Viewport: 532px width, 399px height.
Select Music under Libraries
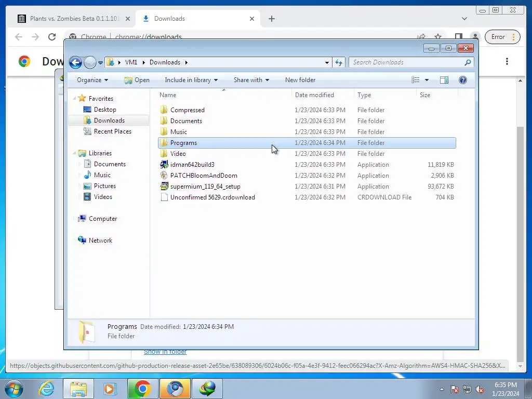coord(102,175)
